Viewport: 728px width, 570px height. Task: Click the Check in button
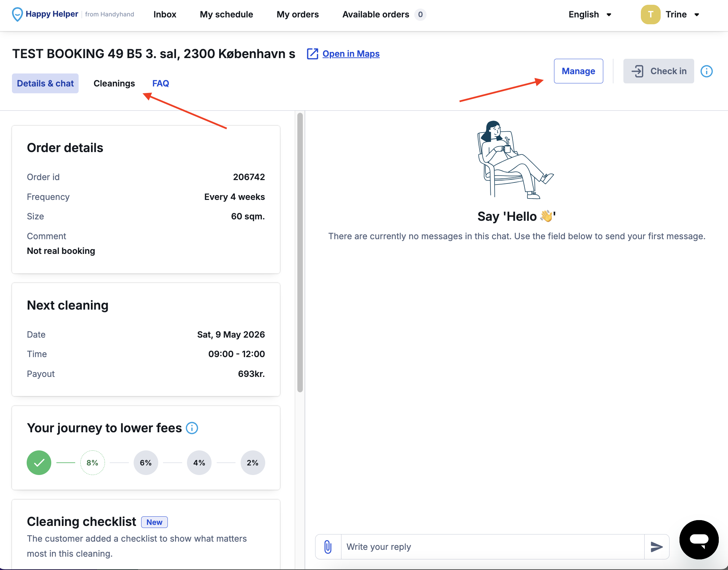(x=658, y=71)
